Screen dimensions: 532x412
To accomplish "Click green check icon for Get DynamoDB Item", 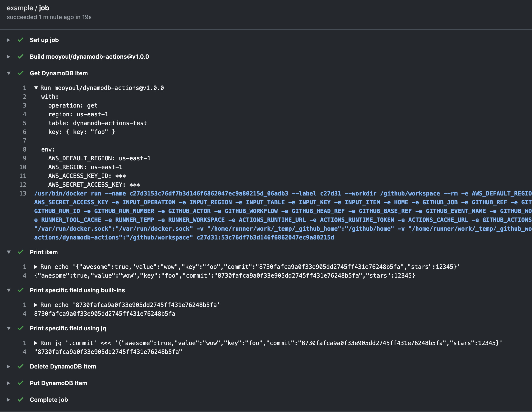I will (x=21, y=73).
